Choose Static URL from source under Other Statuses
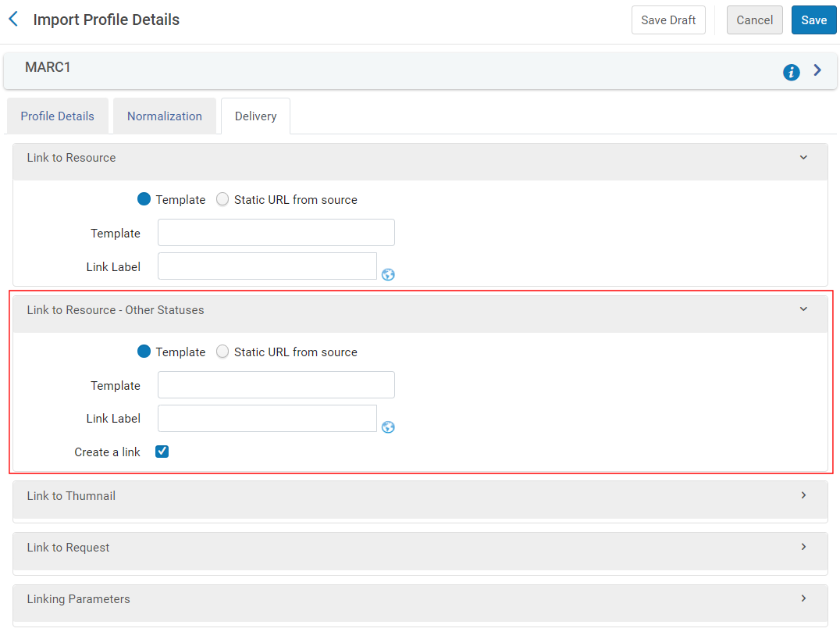Screen dimensions: 840x632 point(223,352)
